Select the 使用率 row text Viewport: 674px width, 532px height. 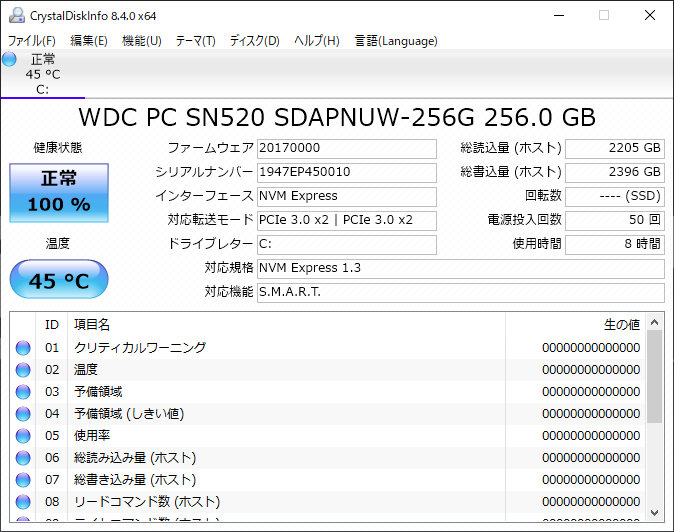92,436
